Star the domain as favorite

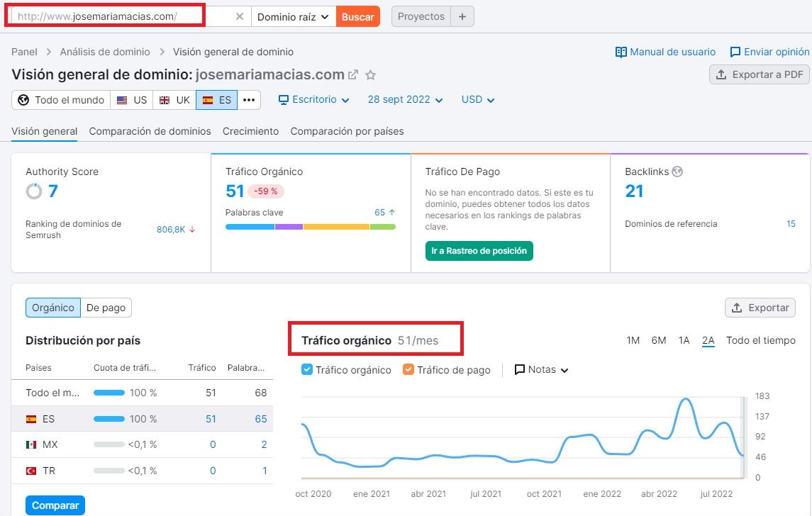tap(370, 74)
